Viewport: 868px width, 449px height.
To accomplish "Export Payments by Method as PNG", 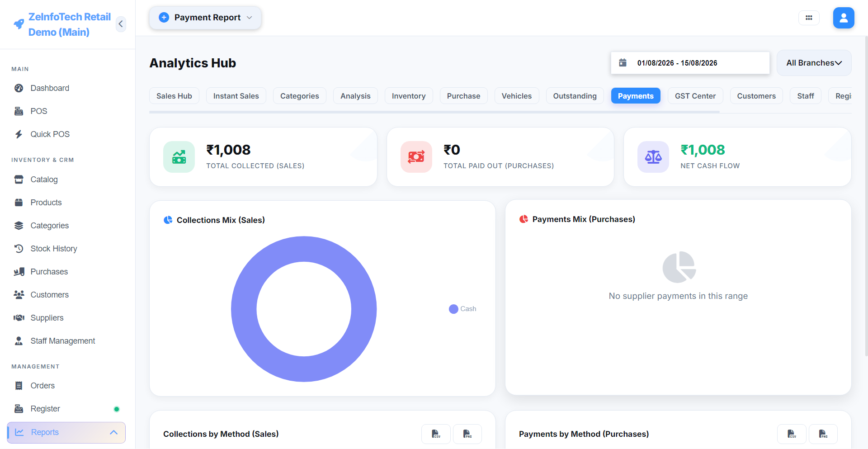I will (823, 434).
